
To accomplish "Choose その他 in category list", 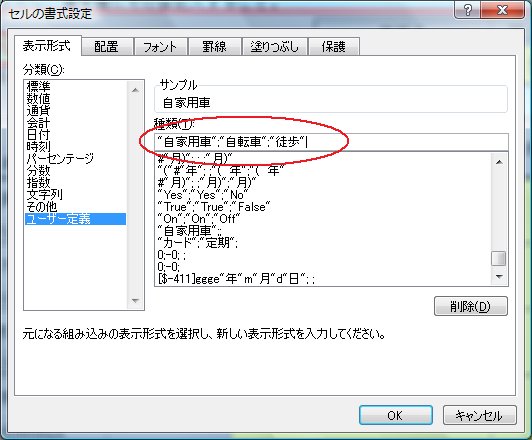I will pos(75,207).
